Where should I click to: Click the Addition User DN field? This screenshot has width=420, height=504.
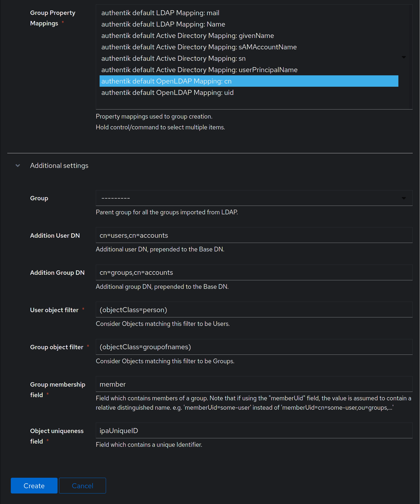click(254, 235)
